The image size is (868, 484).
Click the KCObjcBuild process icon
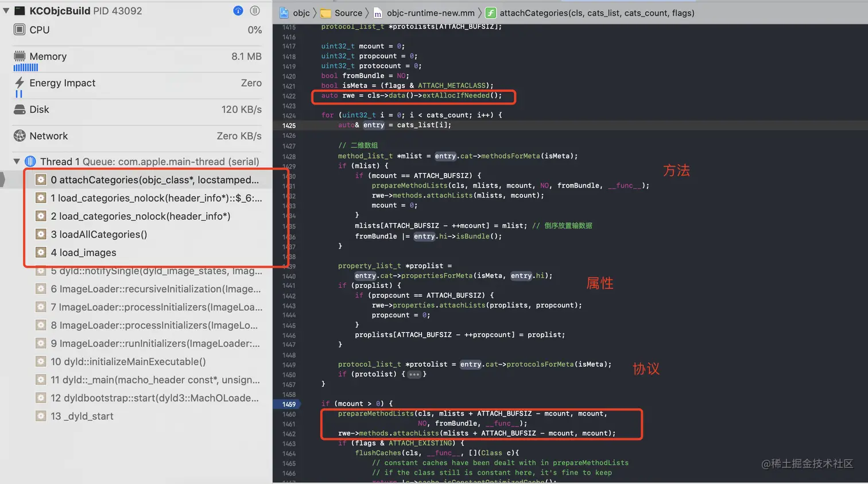20,11
